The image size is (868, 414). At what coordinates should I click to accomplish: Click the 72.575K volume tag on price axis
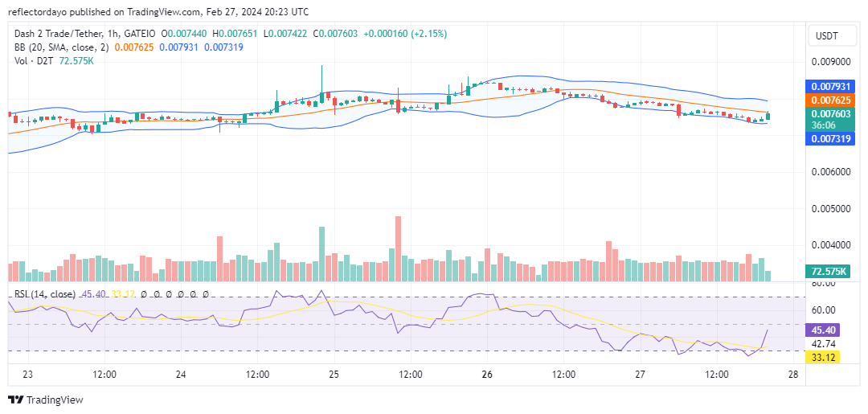point(828,272)
